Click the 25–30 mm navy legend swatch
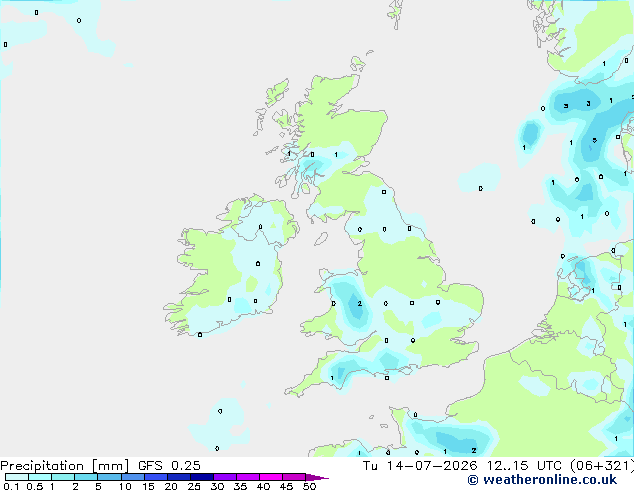The height and width of the screenshot is (490, 634). pyautogui.click(x=201, y=477)
